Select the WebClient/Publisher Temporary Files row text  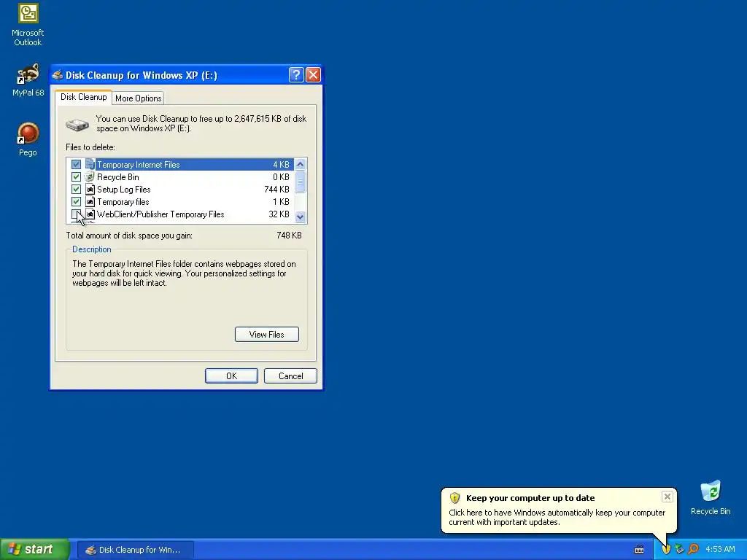click(160, 214)
